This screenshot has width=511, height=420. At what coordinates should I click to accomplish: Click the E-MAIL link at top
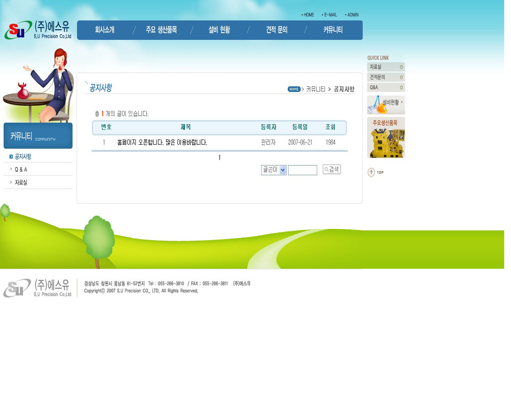pyautogui.click(x=330, y=15)
